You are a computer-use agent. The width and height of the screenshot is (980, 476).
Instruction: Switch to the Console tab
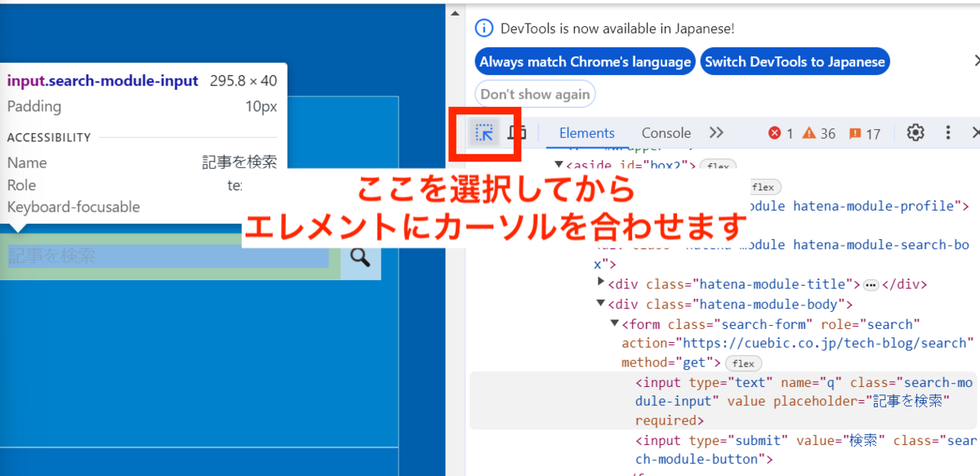tap(666, 133)
